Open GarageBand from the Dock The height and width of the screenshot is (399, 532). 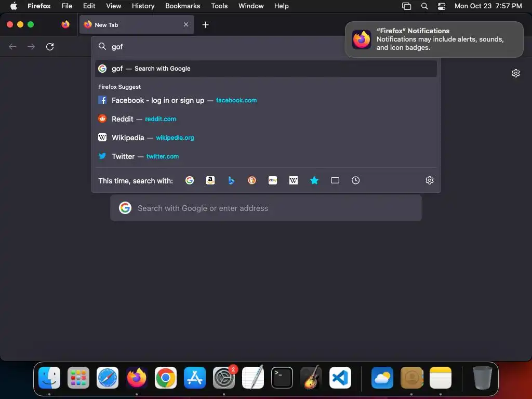311,378
